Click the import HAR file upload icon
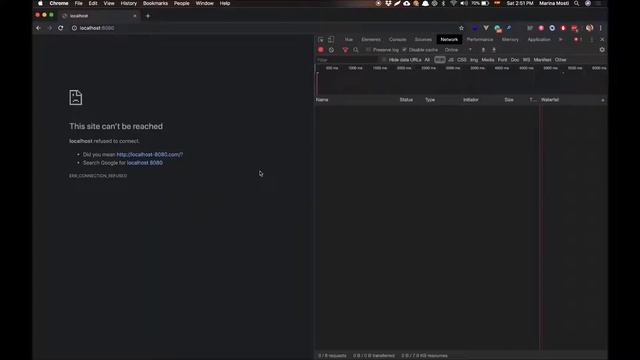This screenshot has height=360, width=640. [483, 50]
